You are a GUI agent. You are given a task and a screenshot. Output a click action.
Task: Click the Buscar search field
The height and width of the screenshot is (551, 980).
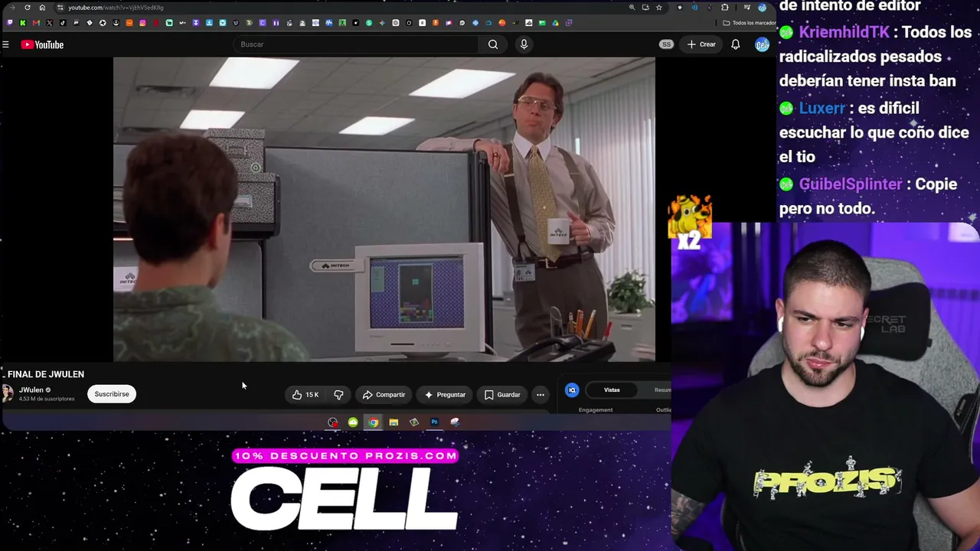[356, 44]
